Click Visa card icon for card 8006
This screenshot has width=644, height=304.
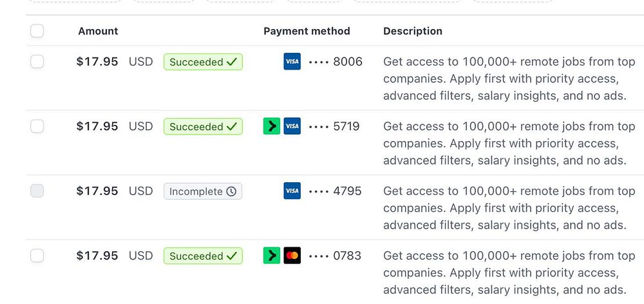coord(292,62)
